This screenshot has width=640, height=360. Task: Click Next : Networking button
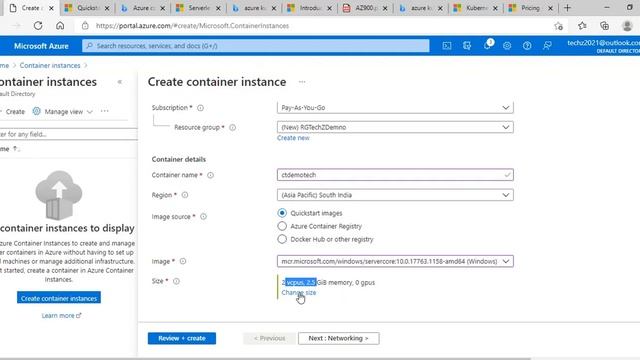click(338, 338)
